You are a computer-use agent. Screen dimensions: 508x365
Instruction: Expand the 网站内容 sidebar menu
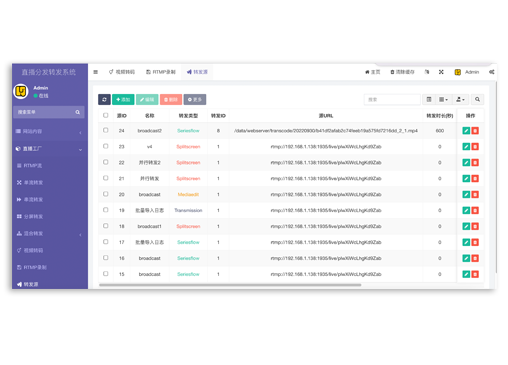point(49,132)
